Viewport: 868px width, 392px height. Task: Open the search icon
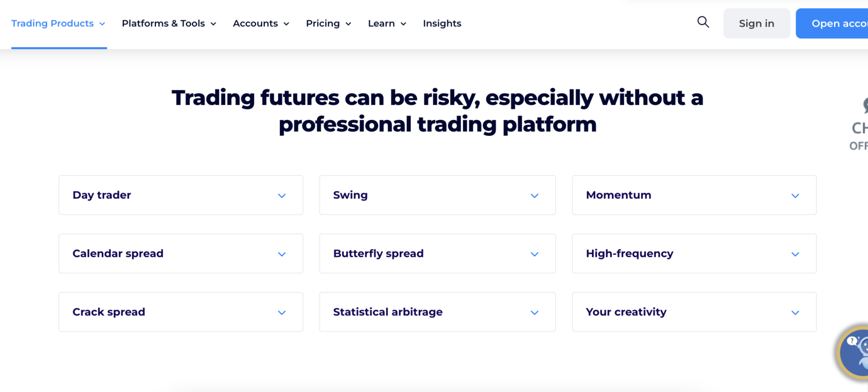[x=703, y=23]
